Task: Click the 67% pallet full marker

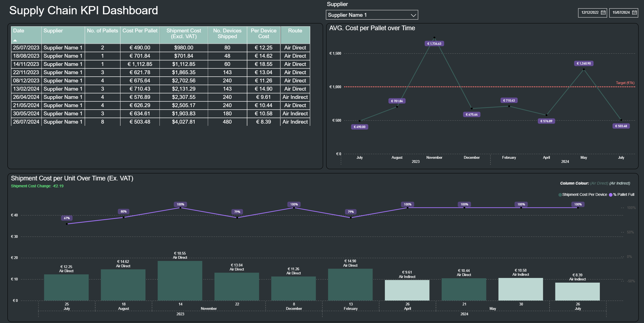Action: 67,218
